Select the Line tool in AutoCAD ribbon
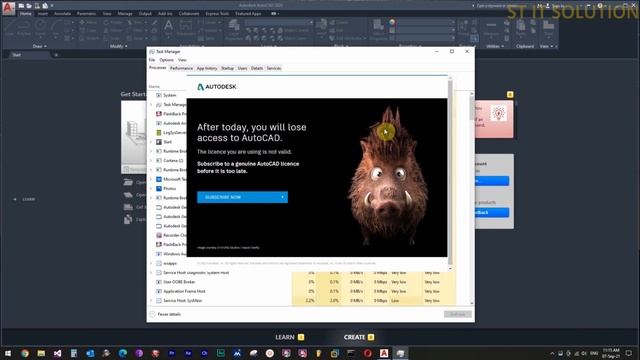 pyautogui.click(x=10, y=29)
